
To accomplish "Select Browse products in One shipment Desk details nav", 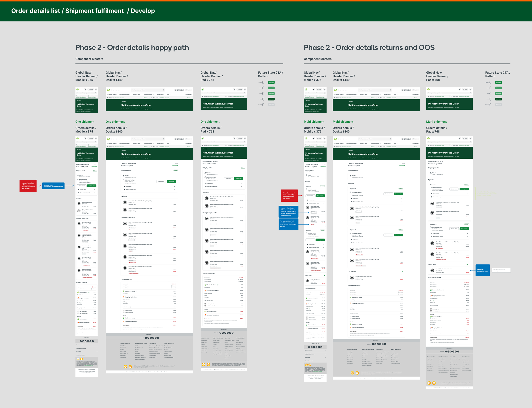I will coord(113,144).
